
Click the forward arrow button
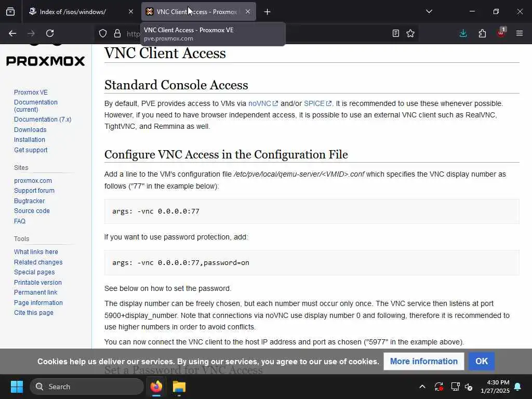pyautogui.click(x=31, y=33)
